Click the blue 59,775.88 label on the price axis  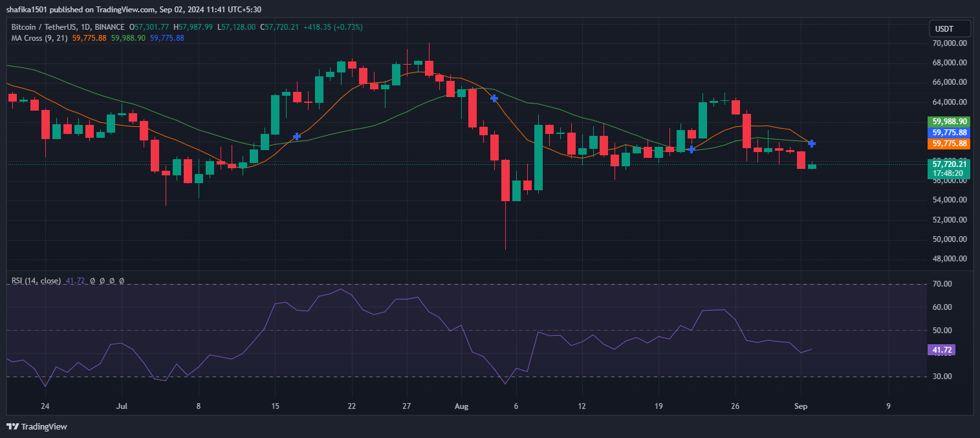click(948, 132)
